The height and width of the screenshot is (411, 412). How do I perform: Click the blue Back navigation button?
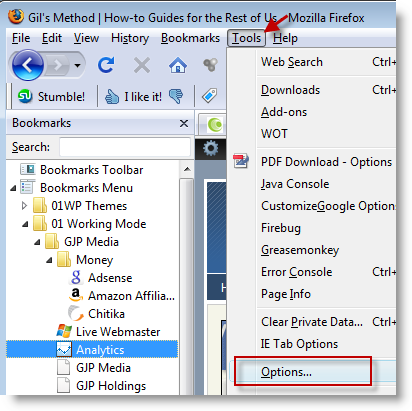click(28, 65)
